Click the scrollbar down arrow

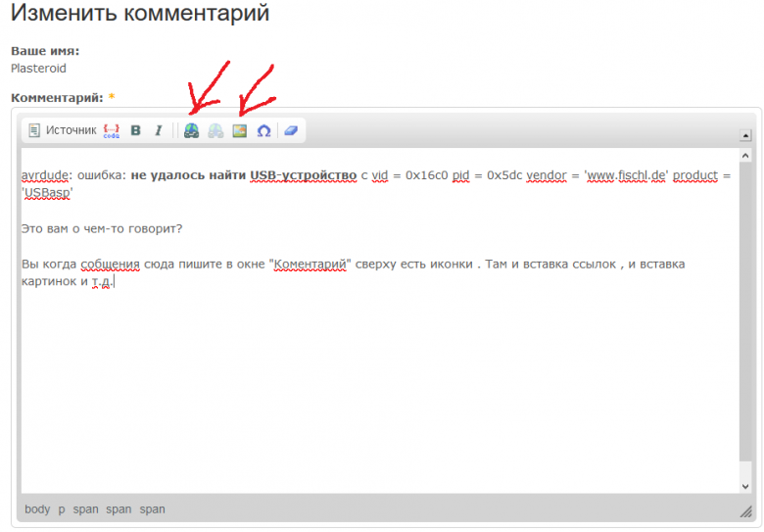pos(745,486)
